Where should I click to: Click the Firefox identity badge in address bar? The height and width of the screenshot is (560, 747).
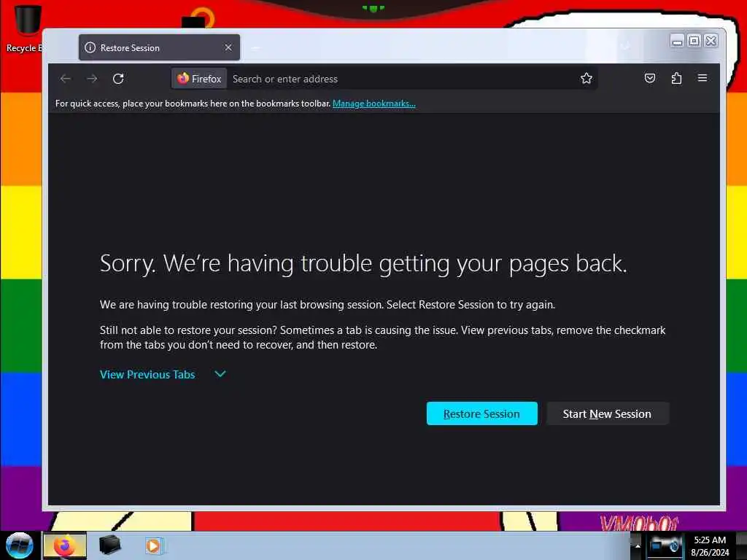199,79
